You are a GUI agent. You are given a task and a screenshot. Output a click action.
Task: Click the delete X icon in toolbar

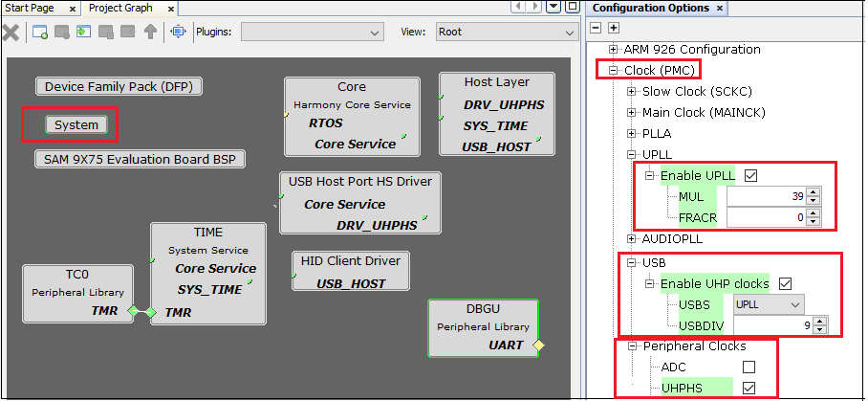point(11,32)
